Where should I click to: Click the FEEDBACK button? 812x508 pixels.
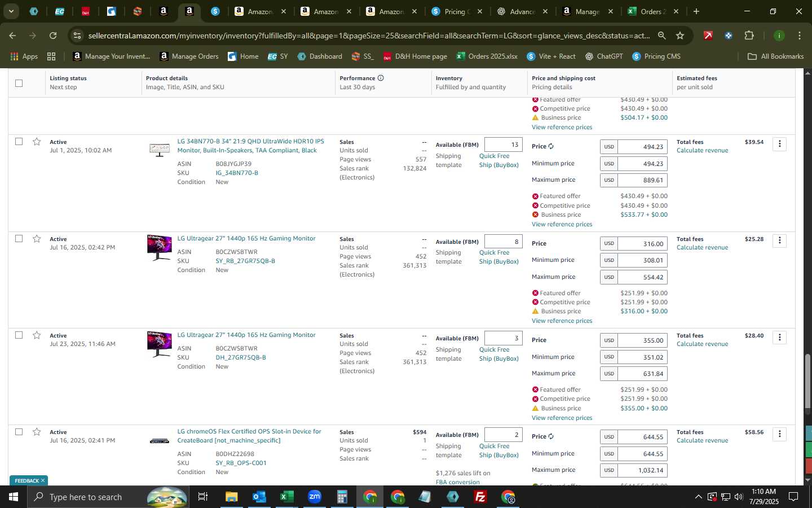(29, 481)
